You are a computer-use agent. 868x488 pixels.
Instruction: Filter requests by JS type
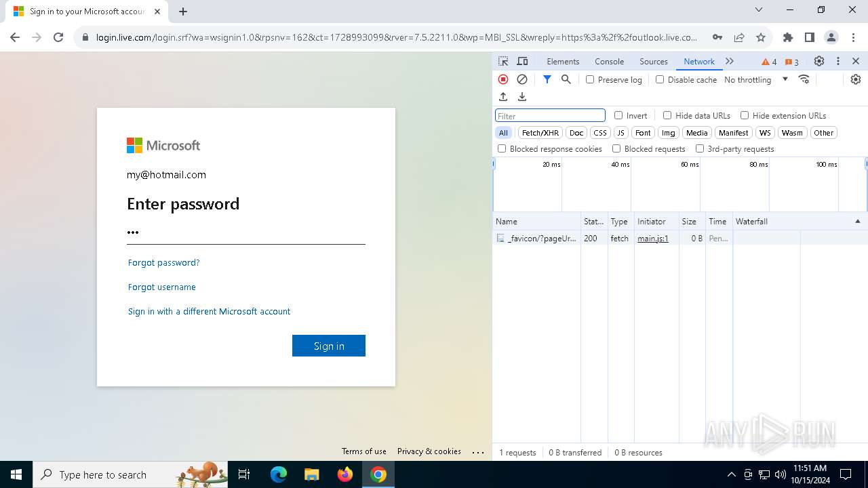[620, 133]
